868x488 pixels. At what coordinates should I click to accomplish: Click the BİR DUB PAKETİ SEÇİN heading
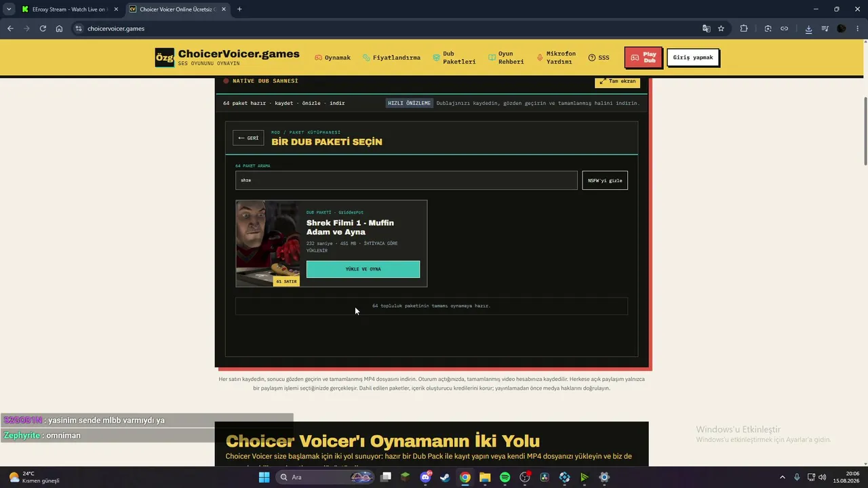pos(327,142)
